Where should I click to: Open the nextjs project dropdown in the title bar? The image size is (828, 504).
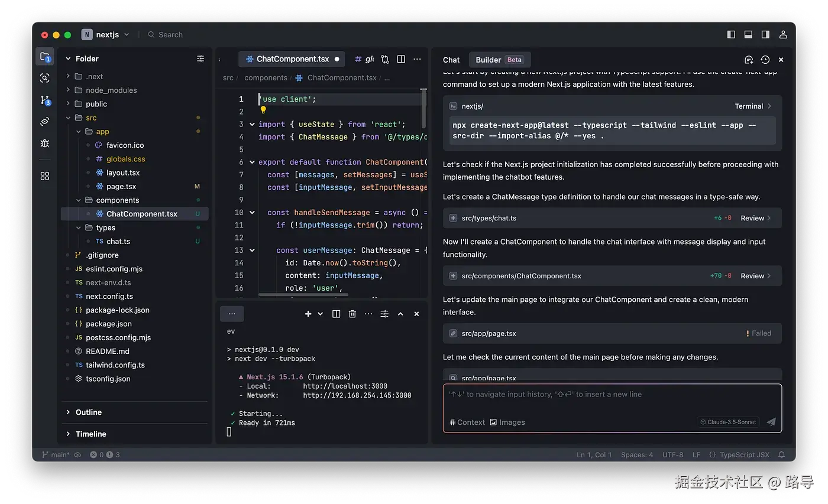point(105,34)
